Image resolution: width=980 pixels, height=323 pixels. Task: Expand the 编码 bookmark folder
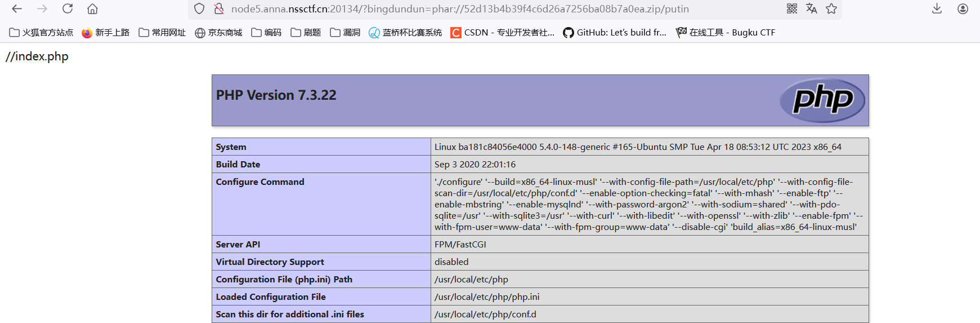click(266, 33)
